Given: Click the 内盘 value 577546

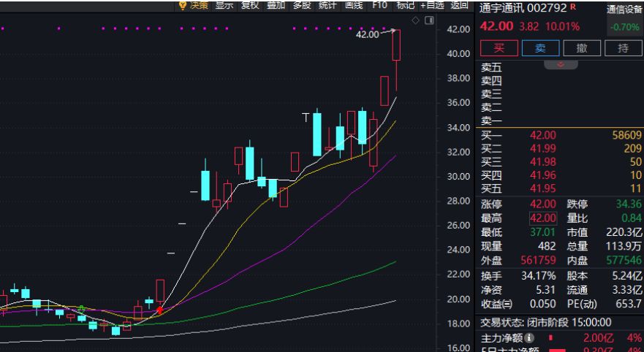Looking at the screenshot, I should point(624,260).
